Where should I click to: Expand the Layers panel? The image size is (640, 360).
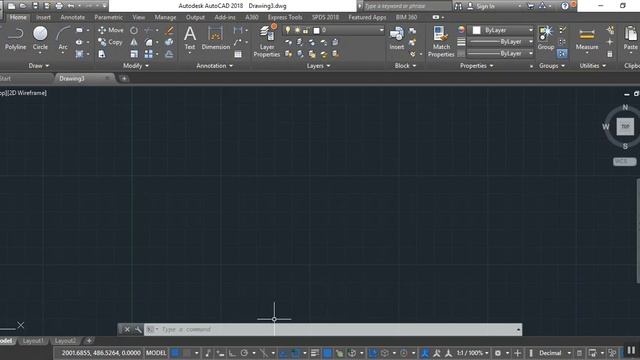point(318,66)
